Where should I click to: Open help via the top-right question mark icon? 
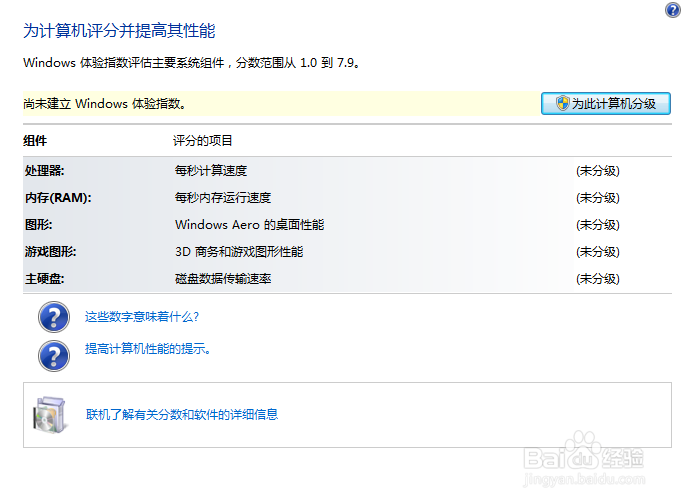673,10
